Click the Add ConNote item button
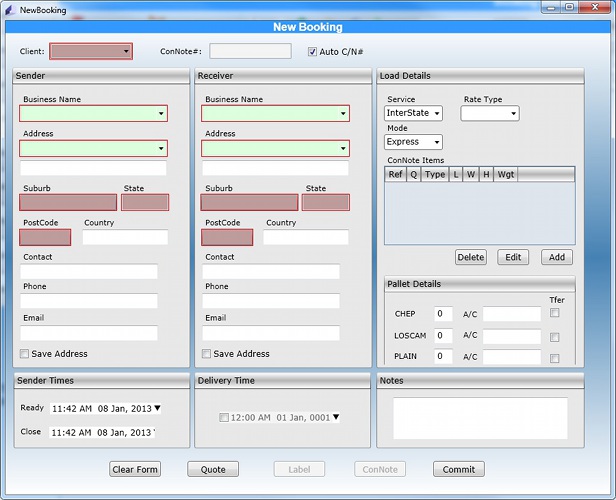 (x=557, y=257)
